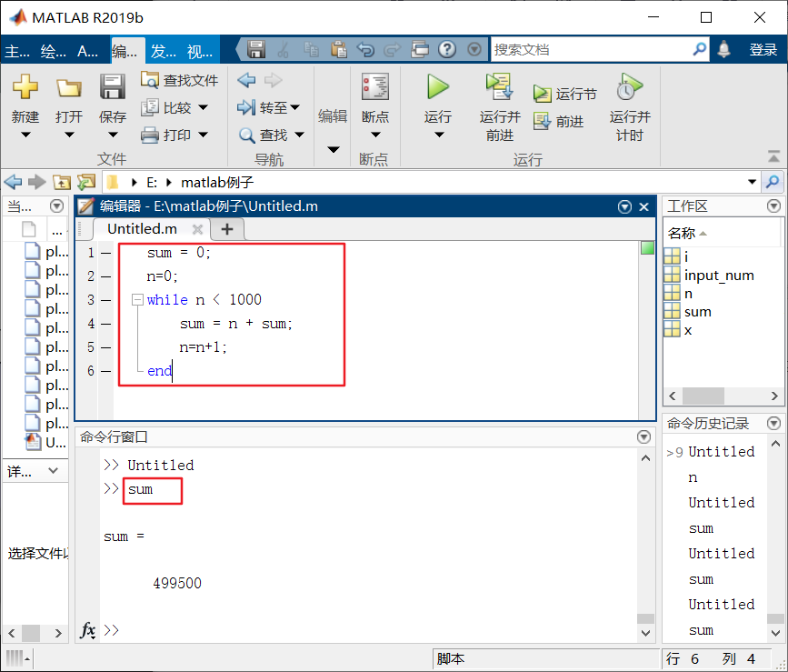Open the current folder address dropdown

coord(752,182)
